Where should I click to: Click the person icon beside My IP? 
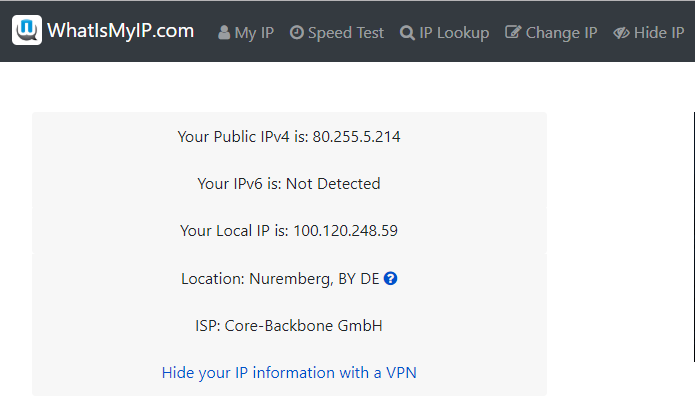(x=224, y=32)
